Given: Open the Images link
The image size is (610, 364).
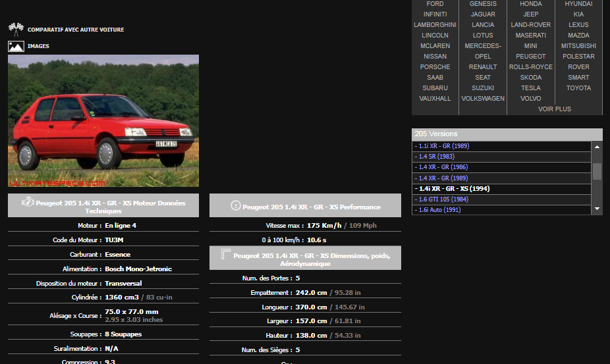Looking at the screenshot, I should [x=38, y=46].
